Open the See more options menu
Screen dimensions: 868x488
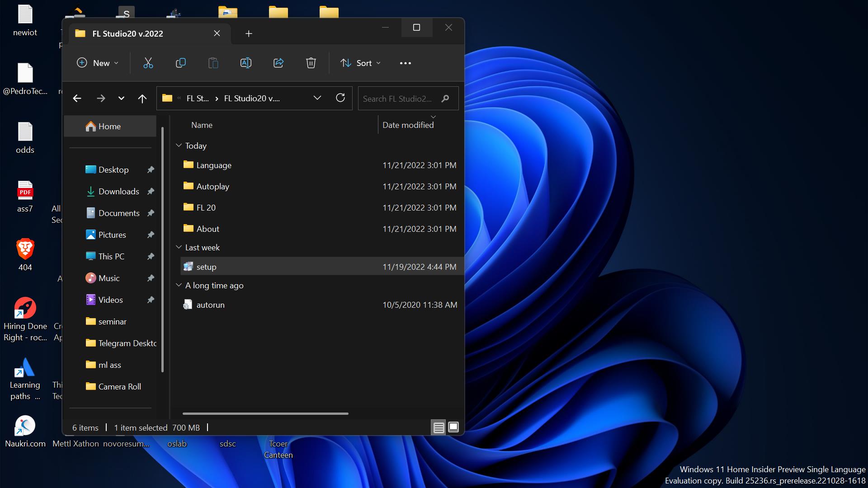(x=405, y=63)
